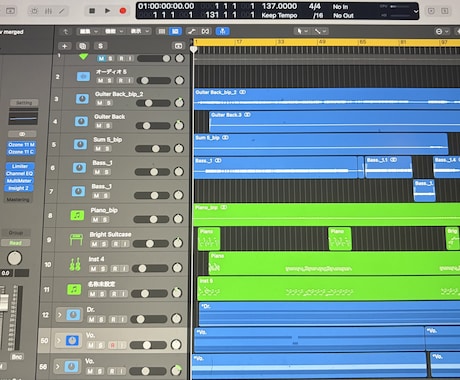Open the Smart Controls toolbar icon
The height and width of the screenshot is (380, 460).
pos(34,11)
